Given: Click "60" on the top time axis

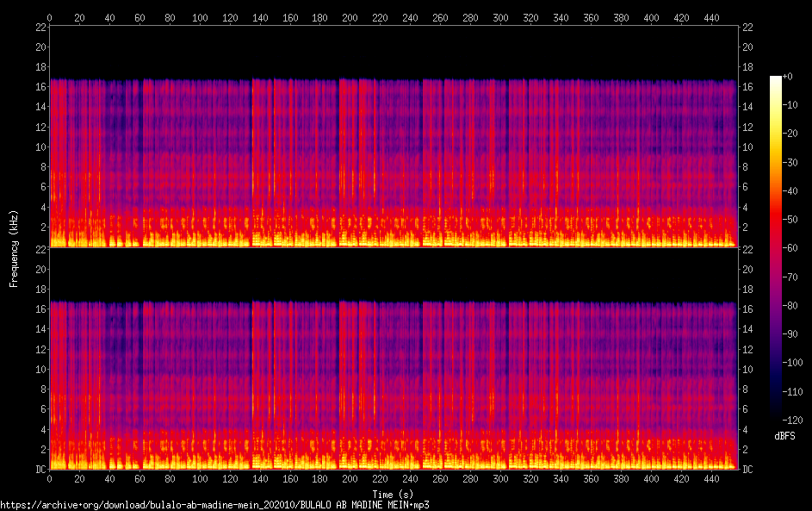Looking at the screenshot, I should (x=139, y=17).
